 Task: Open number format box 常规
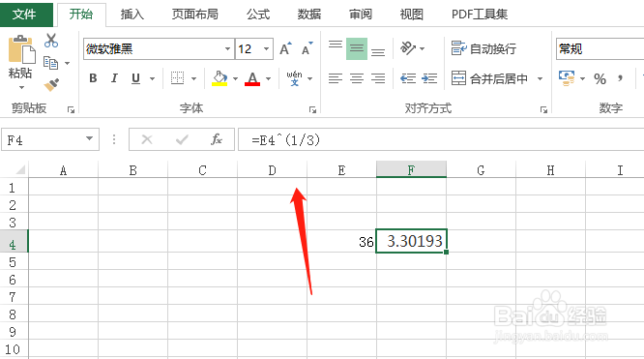click(x=600, y=49)
